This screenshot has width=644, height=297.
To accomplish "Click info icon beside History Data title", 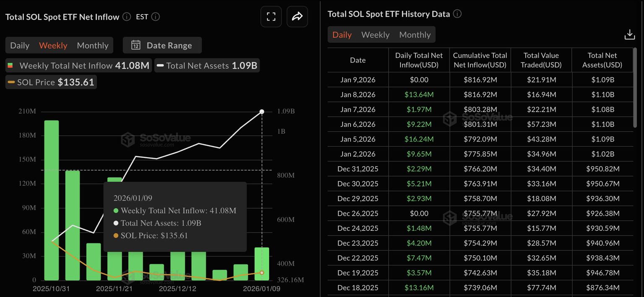I will point(457,14).
